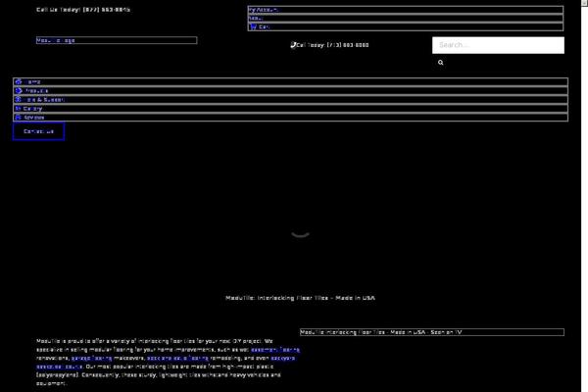Follow the deck and patio flooring link
Viewport: 588px width, 392px height.
(x=177, y=359)
